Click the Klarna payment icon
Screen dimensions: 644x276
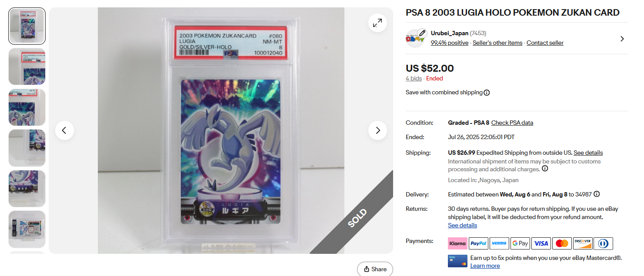457,243
